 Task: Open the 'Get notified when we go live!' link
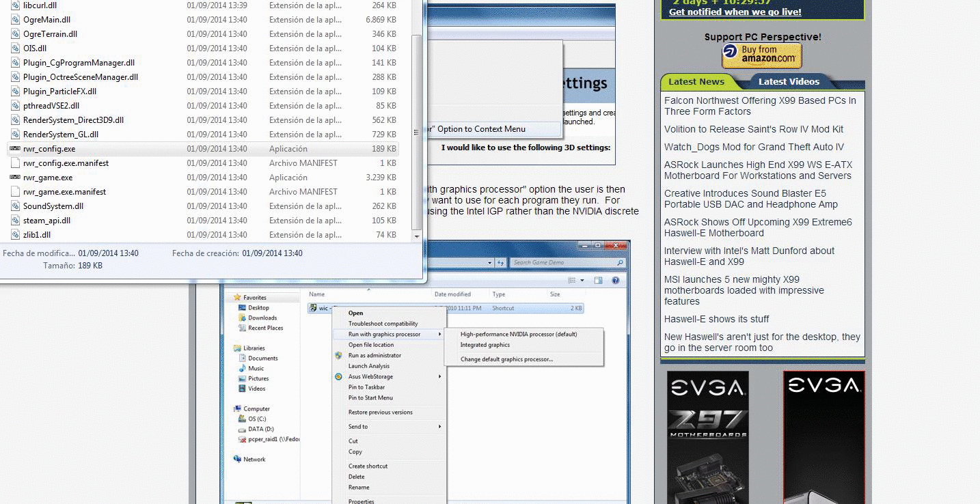735,12
